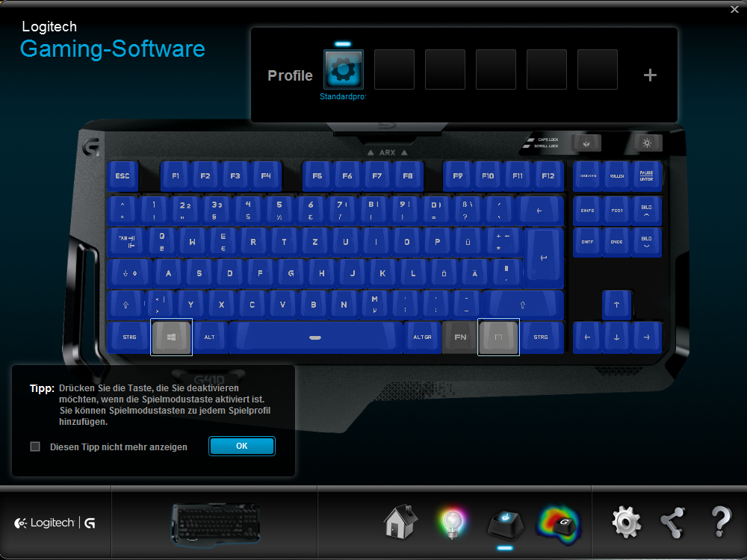Toggle the A key
This screenshot has height=560, width=747.
tap(169, 274)
